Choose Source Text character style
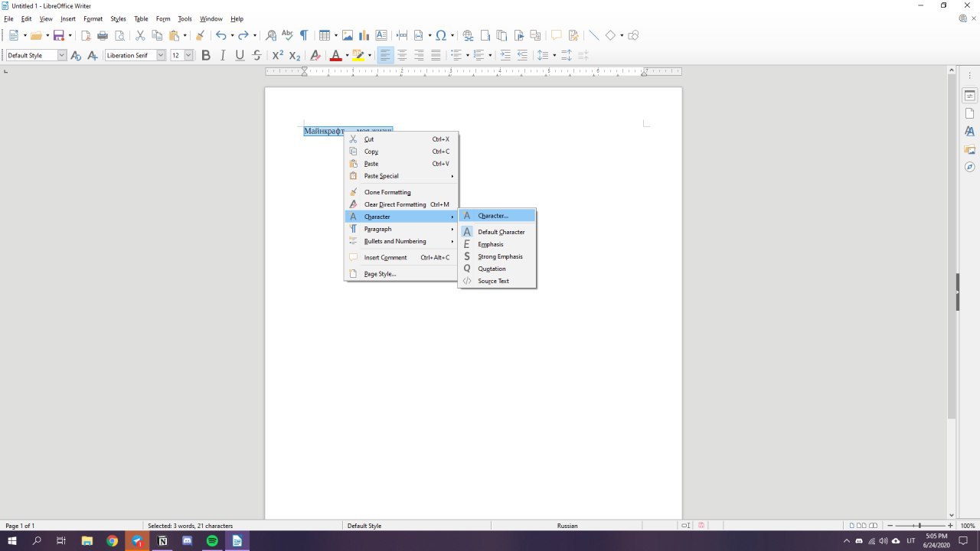The image size is (980, 551). (497, 281)
